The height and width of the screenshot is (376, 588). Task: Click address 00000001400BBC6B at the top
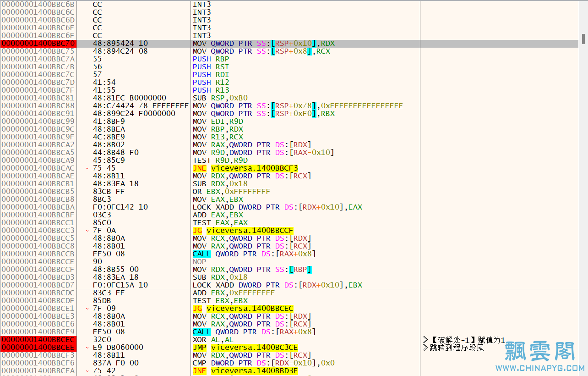click(x=38, y=5)
